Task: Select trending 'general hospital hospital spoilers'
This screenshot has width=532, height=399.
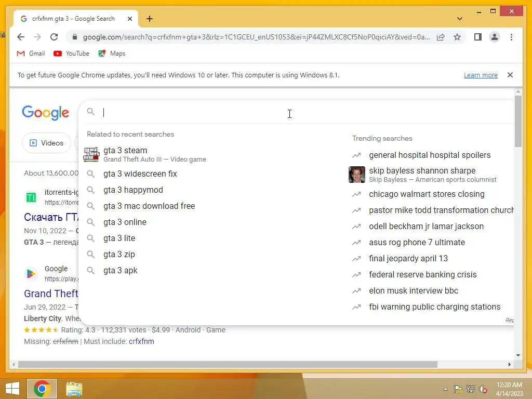Action: (430, 155)
